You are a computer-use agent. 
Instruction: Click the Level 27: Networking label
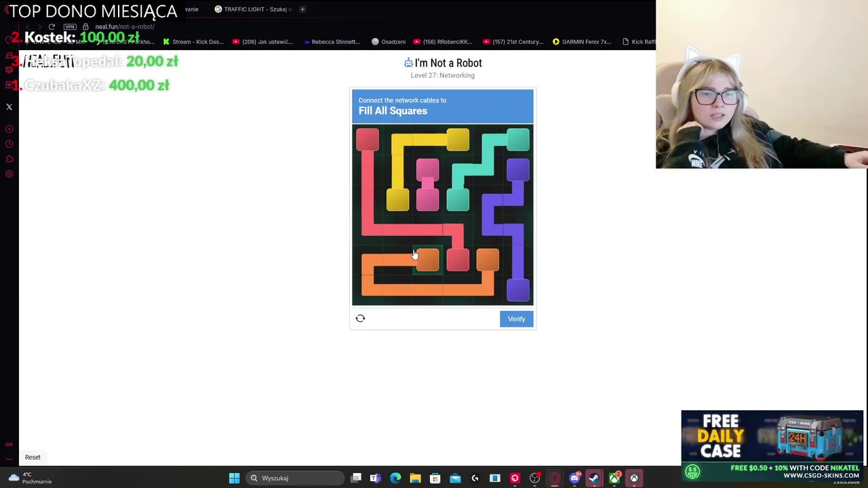pyautogui.click(x=443, y=75)
